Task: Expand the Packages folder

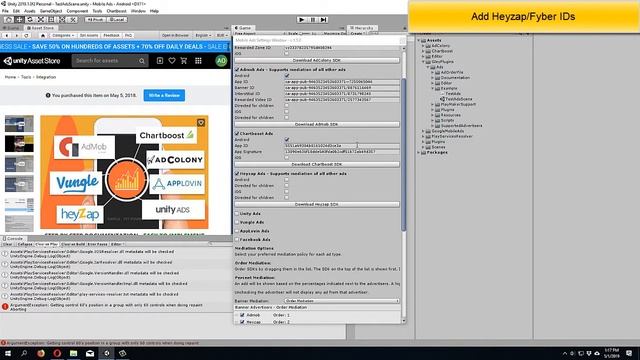Action: (419, 152)
